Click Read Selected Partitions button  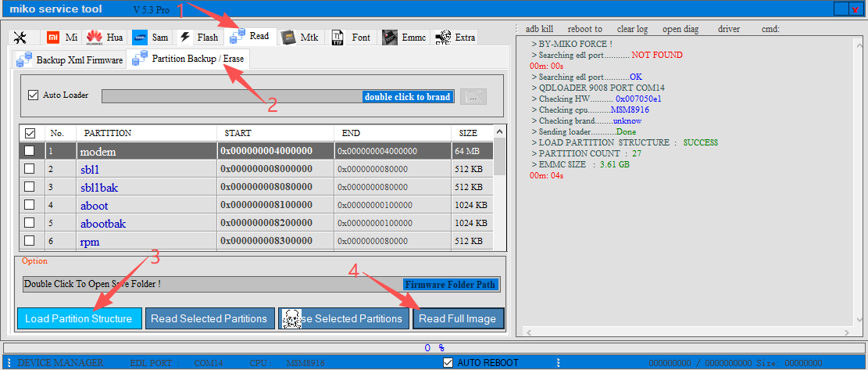pos(209,318)
